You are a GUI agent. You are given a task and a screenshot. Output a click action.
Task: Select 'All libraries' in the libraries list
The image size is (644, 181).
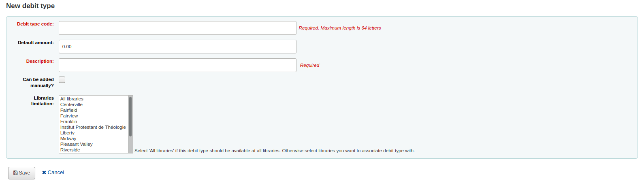(72, 99)
